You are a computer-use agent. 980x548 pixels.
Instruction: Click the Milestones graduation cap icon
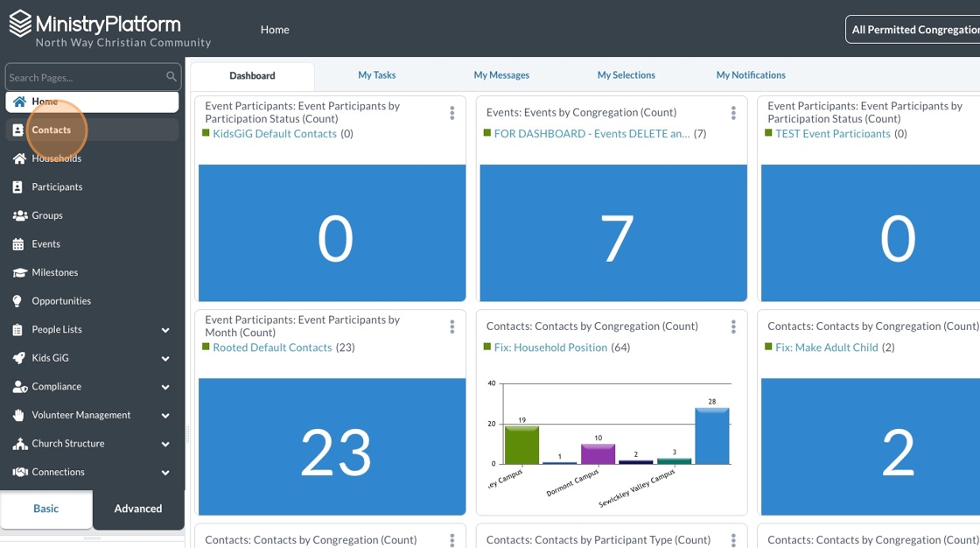click(20, 273)
